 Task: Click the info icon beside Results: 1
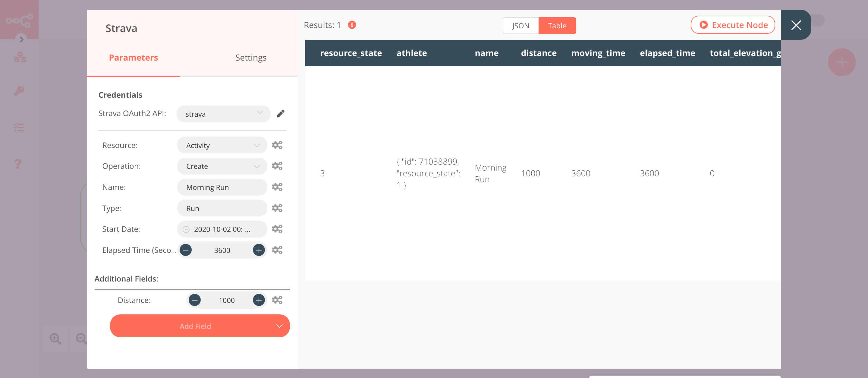(x=351, y=25)
